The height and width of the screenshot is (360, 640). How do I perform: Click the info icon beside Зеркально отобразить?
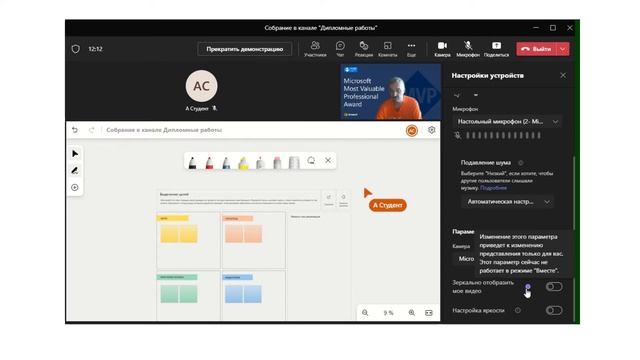[x=528, y=287]
